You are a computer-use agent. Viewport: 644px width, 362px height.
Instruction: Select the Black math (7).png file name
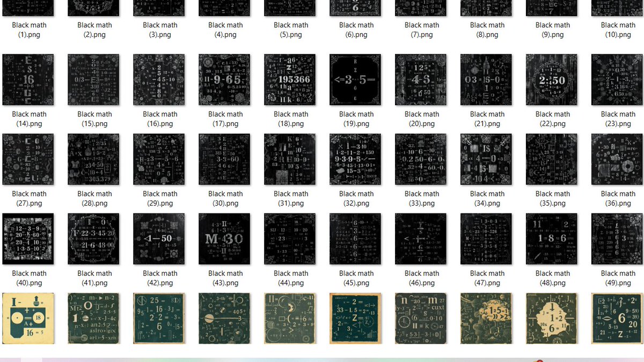pos(422,30)
